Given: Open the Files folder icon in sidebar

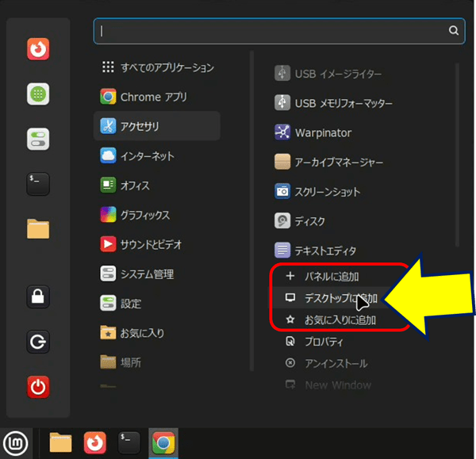Looking at the screenshot, I should coord(38,229).
